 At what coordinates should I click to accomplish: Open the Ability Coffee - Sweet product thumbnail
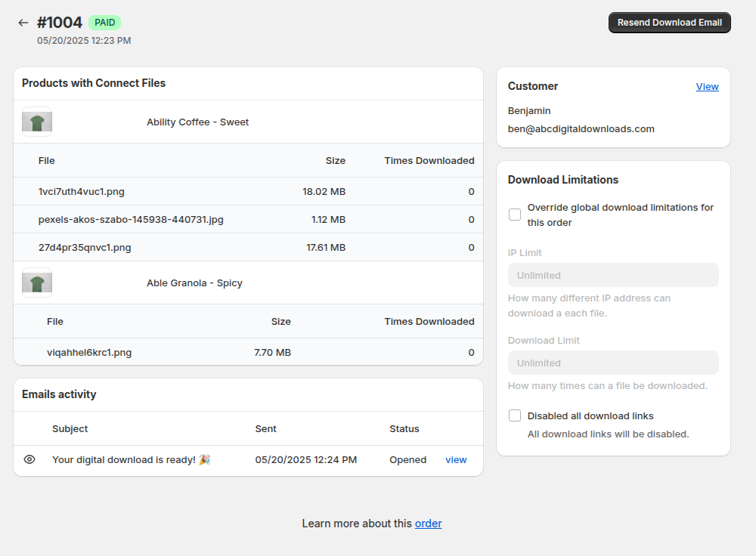pos(37,122)
